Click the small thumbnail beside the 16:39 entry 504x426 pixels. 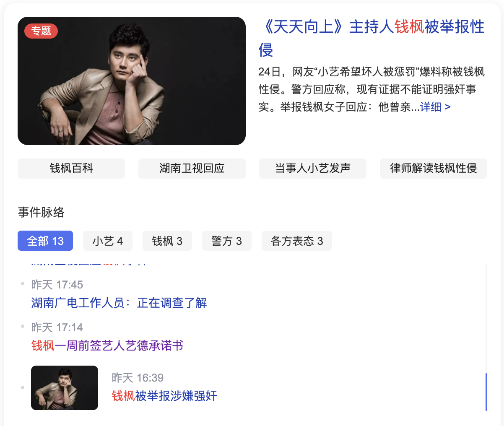click(65, 388)
